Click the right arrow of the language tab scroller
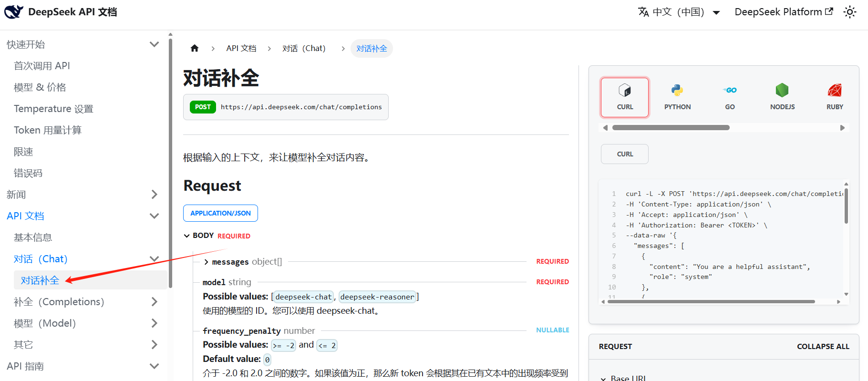868x381 pixels. click(842, 128)
